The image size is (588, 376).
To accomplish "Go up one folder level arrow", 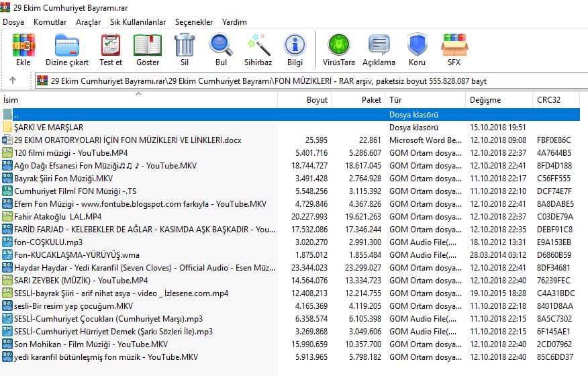I will pos(13,81).
